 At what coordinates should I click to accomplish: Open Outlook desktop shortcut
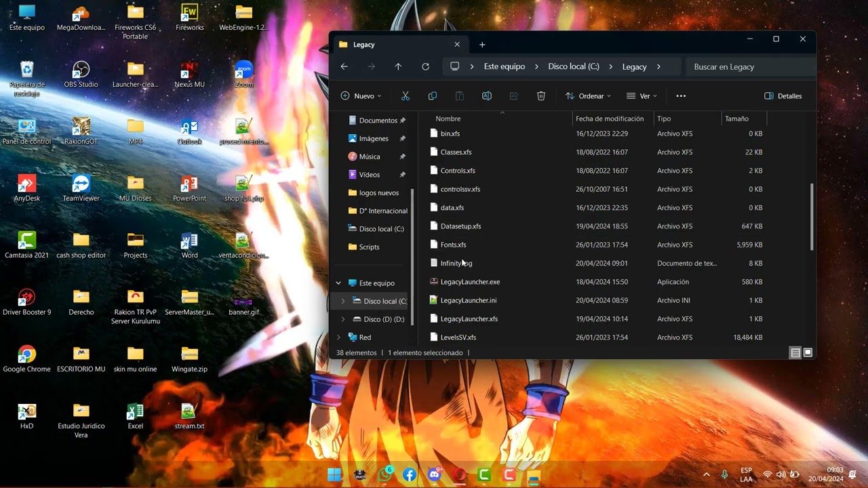(x=190, y=131)
